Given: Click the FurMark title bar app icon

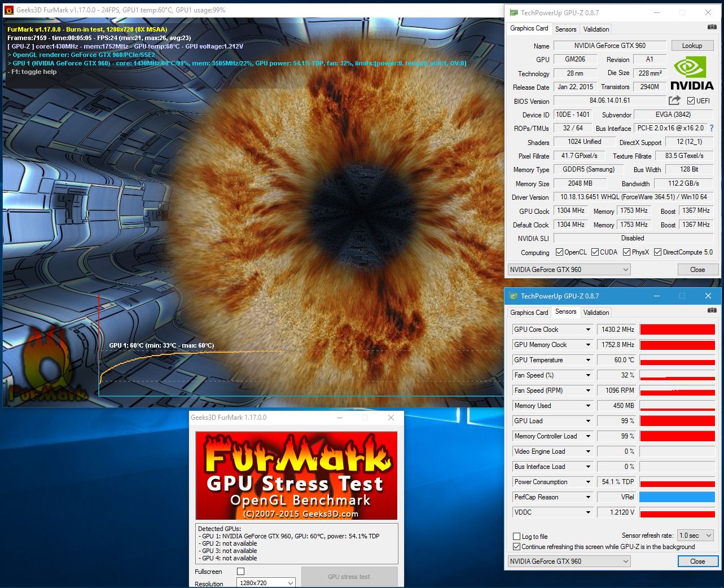Looking at the screenshot, I should (9, 10).
